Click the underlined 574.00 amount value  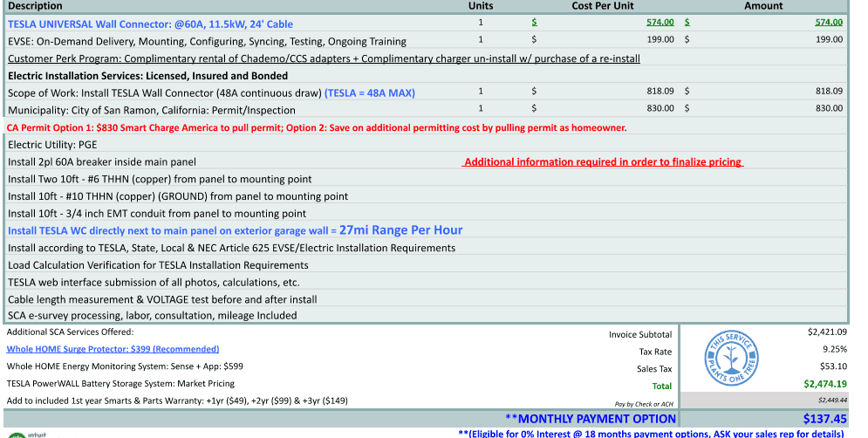[x=829, y=22]
